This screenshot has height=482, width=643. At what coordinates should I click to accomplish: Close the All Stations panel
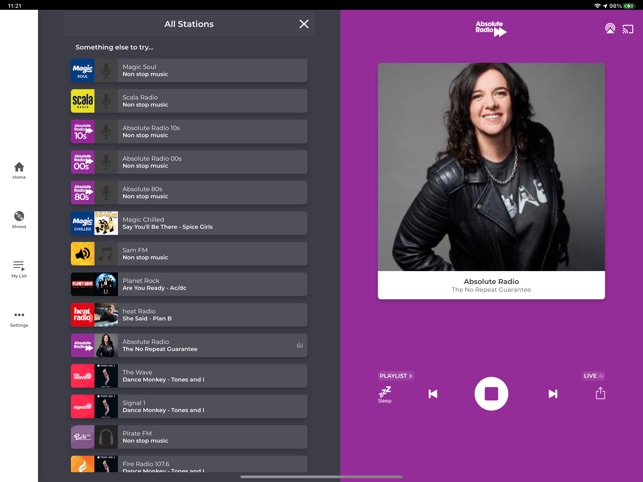coord(304,24)
